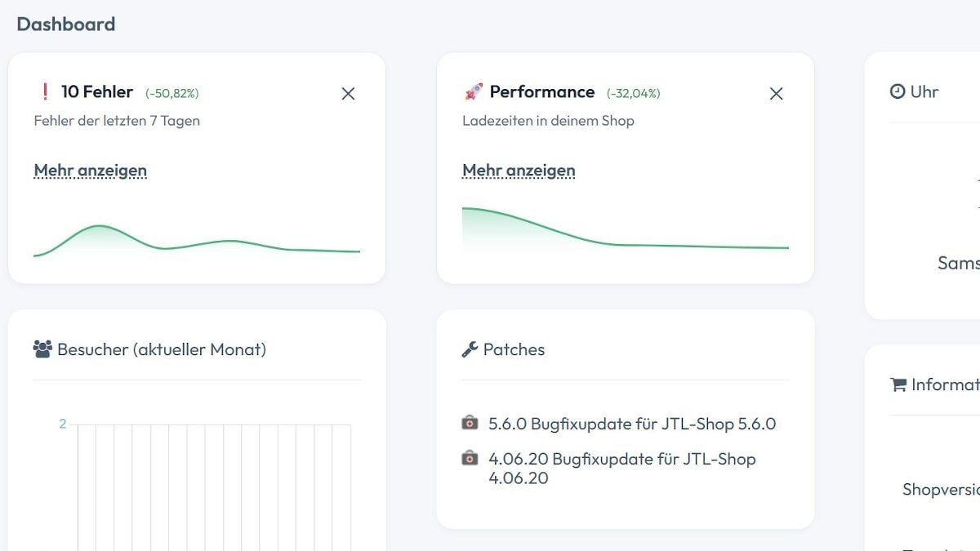Open 4.06.20 Bugfixupdate für JTL-Shop entry
The image size is (980, 551).
(622, 468)
